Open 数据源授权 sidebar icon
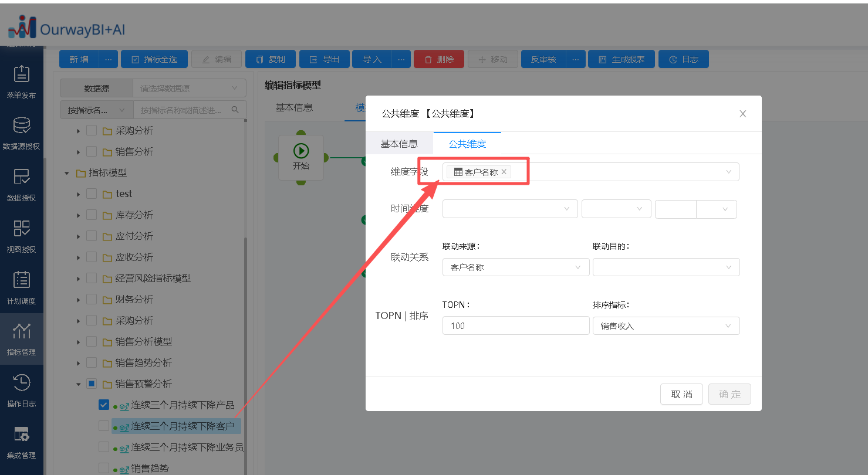The image size is (868, 475). coord(21,133)
